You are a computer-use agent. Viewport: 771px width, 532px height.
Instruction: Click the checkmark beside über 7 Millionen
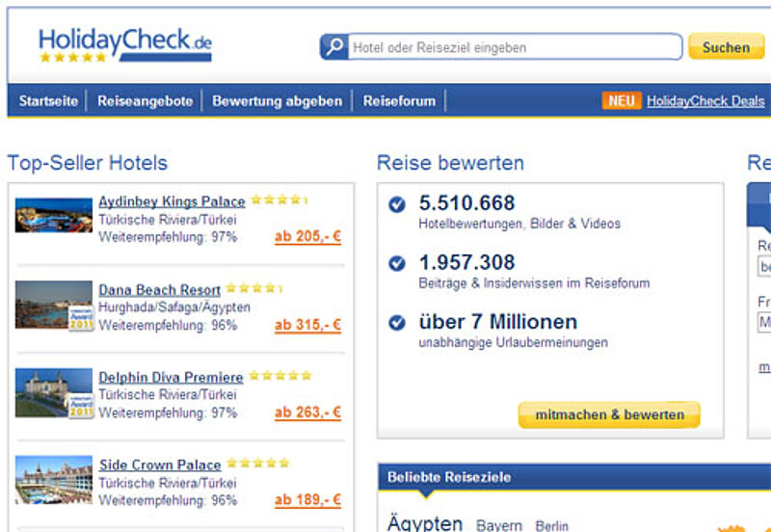(396, 322)
